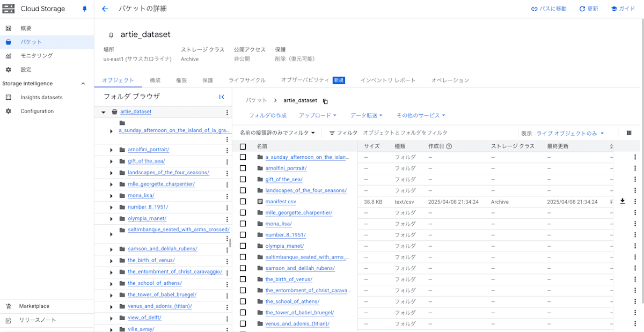Toggle the select-all checkbox in table header
Image resolution: width=644 pixels, height=332 pixels.
pos(243,146)
